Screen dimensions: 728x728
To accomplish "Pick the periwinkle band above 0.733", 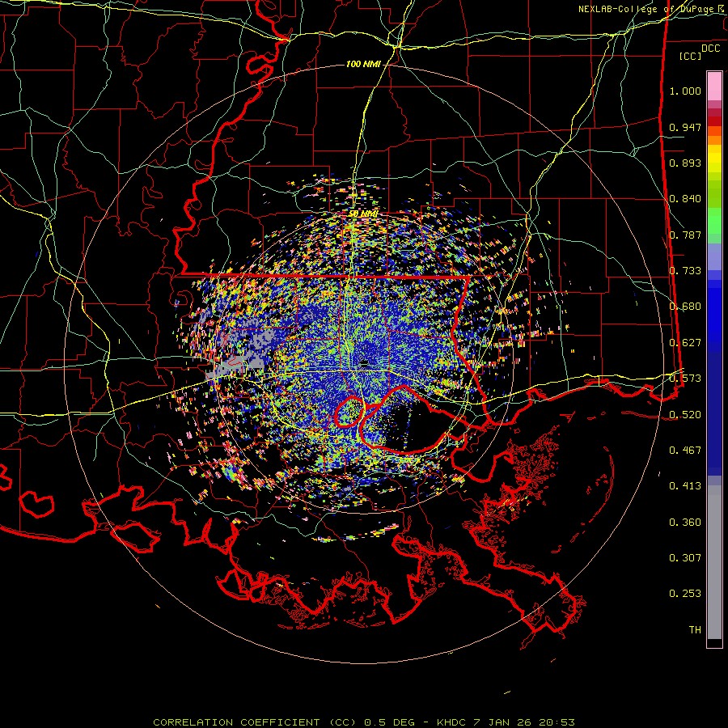I will point(714,256).
